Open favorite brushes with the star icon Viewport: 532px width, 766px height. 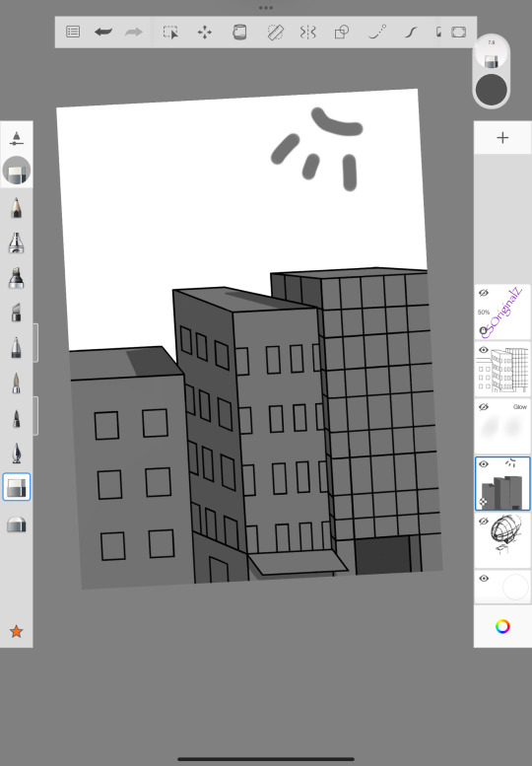(x=16, y=631)
